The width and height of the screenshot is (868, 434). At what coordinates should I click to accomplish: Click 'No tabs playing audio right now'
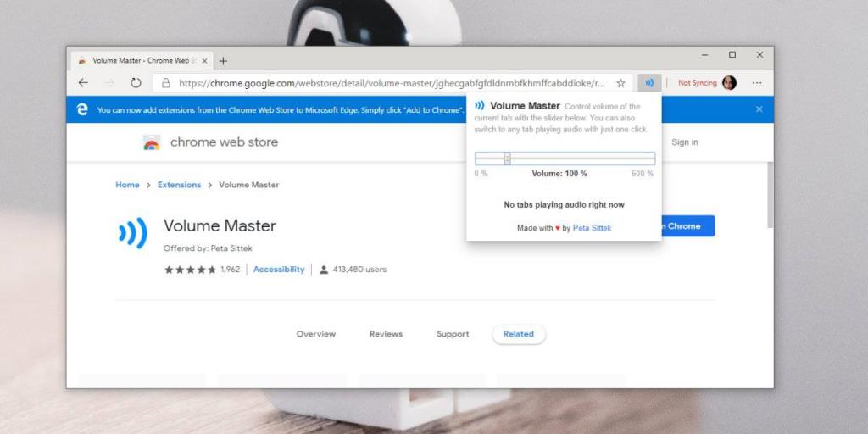click(564, 205)
